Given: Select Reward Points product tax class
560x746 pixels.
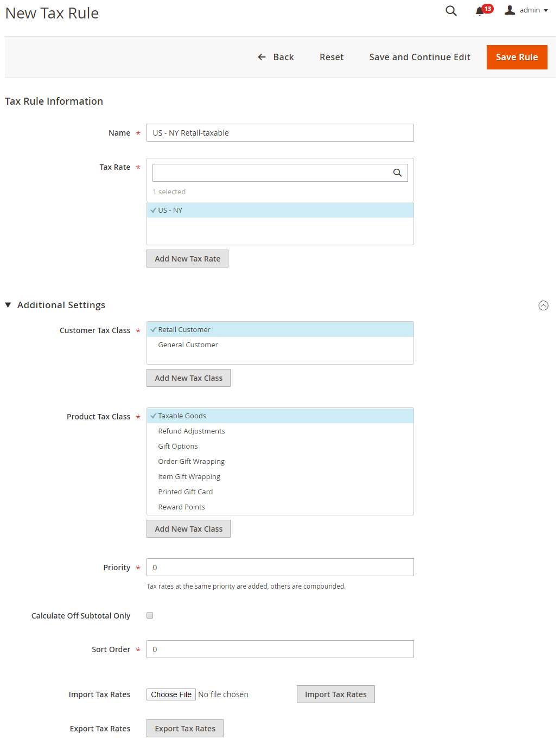Looking at the screenshot, I should click(x=280, y=507).
